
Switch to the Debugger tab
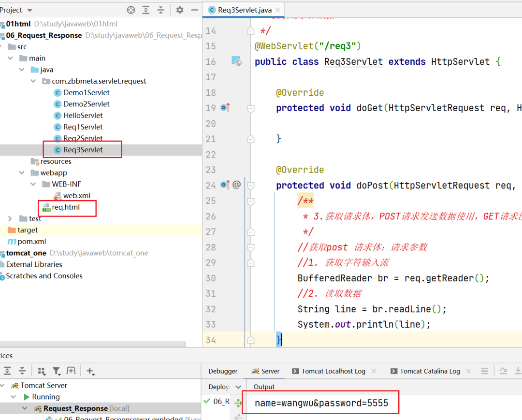click(223, 371)
